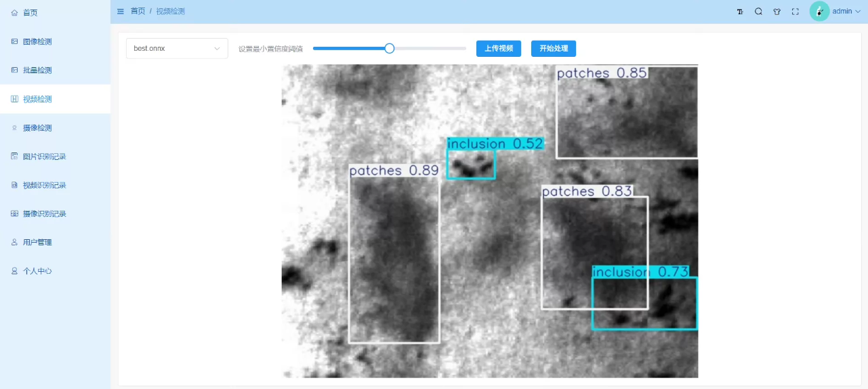
Task: Open the theme shirt icon in header
Action: (777, 12)
